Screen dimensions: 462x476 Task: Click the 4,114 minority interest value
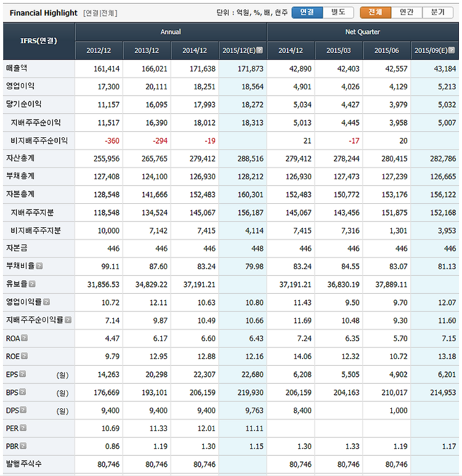(x=254, y=231)
